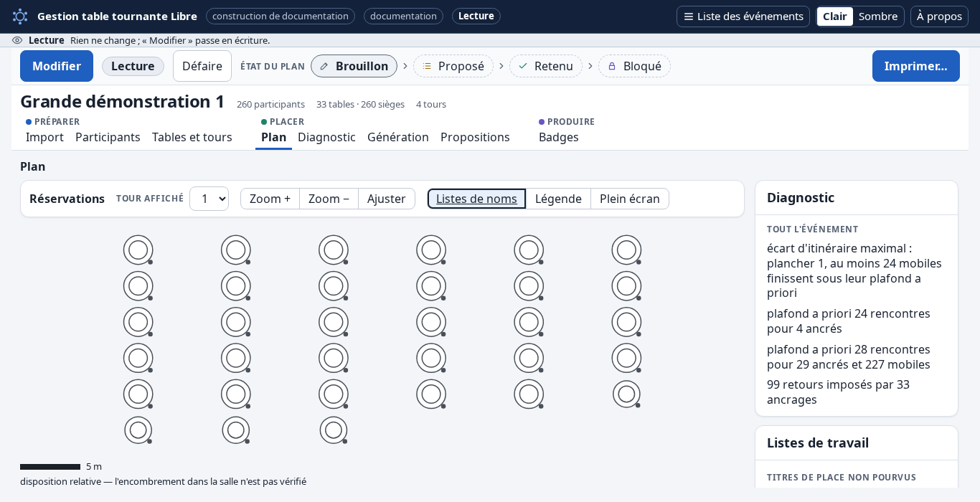The height and width of the screenshot is (502, 980).
Task: Switch theme to Sombre
Action: point(878,16)
